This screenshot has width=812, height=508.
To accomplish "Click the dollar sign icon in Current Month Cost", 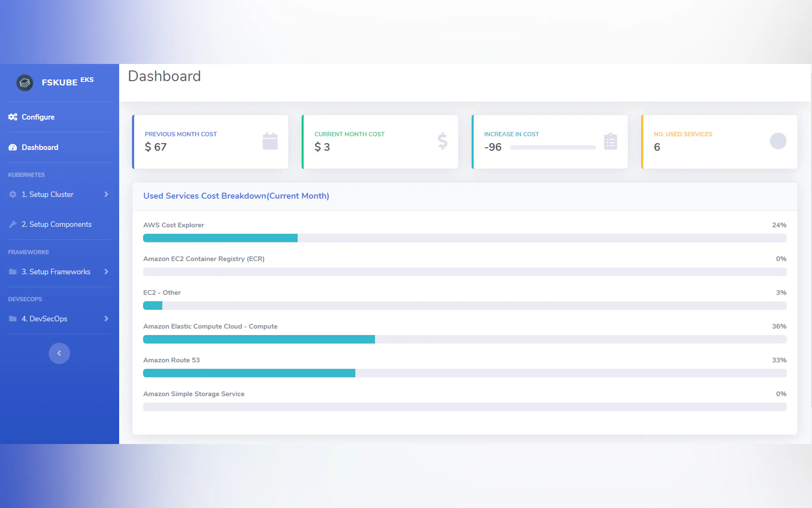I will pos(442,141).
